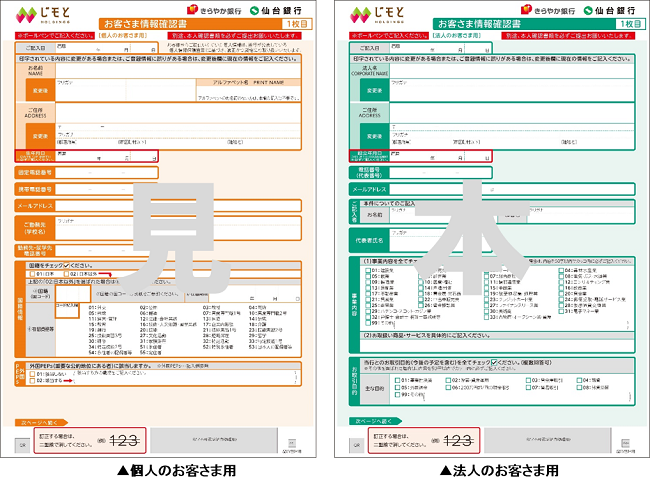Image resolution: width=650 pixels, height=487 pixels.
Task: Click the ▲個人のお客さま用 caption
Action: tap(177, 471)
